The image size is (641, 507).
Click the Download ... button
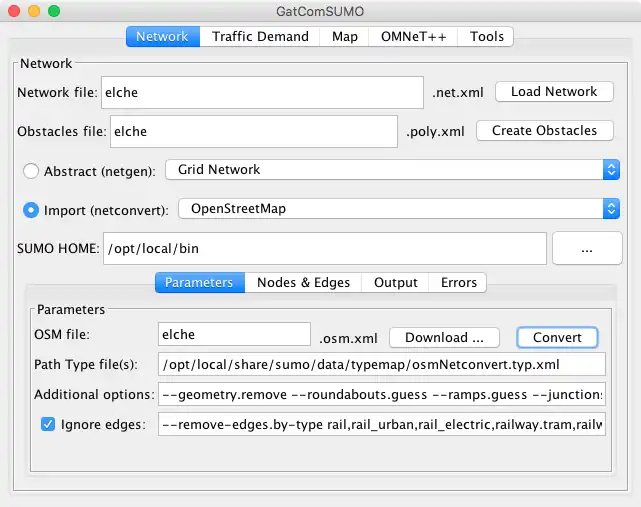tap(444, 338)
